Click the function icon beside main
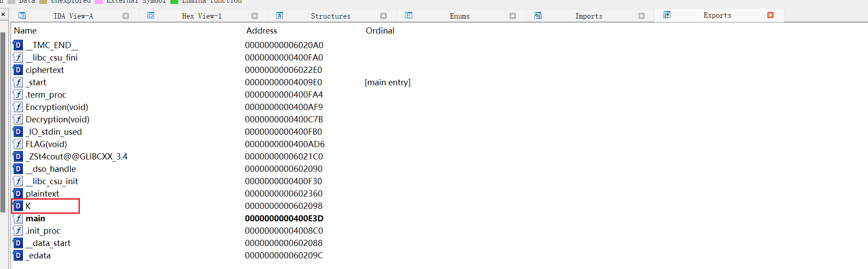Viewport: 868px width, 269px height. tap(18, 218)
